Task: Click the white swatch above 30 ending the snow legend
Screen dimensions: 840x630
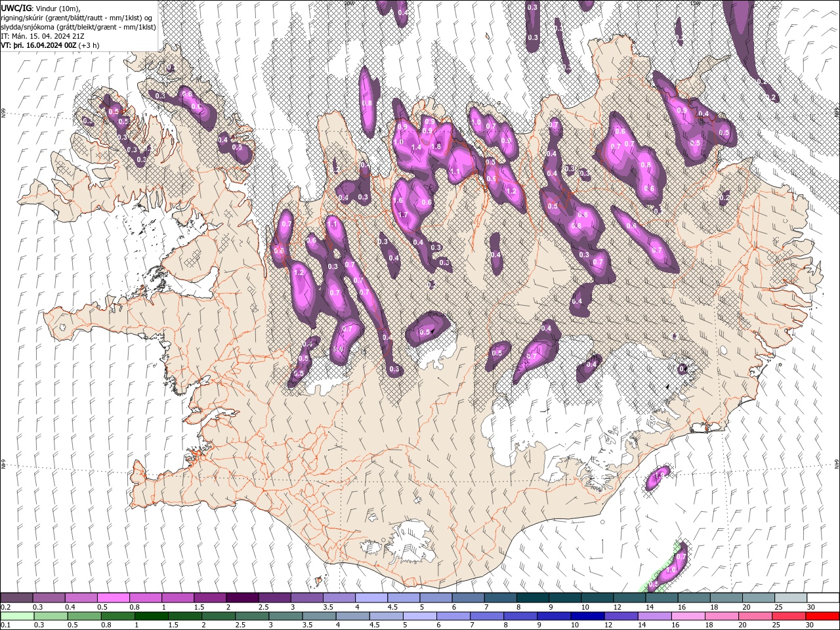Action: click(823, 598)
